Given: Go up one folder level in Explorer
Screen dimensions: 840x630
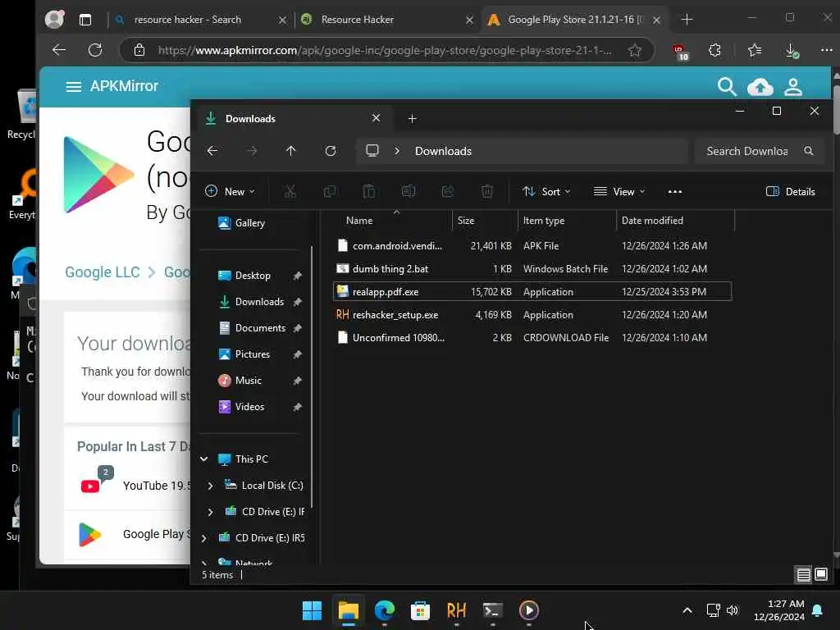Looking at the screenshot, I should point(291,151).
